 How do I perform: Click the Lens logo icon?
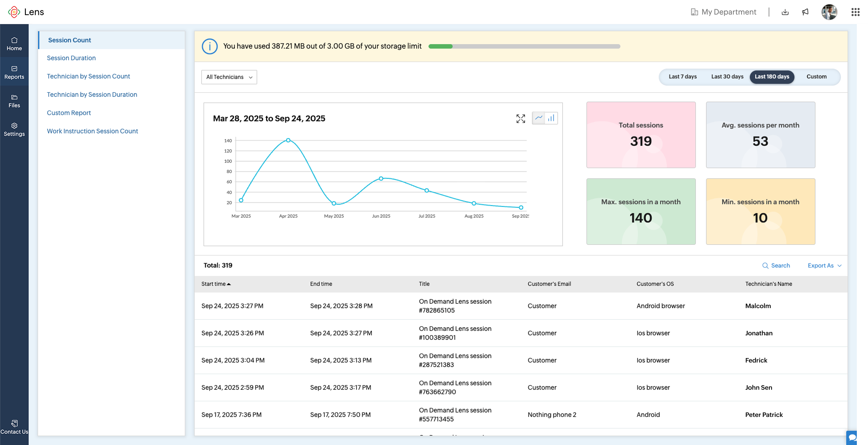(x=14, y=12)
